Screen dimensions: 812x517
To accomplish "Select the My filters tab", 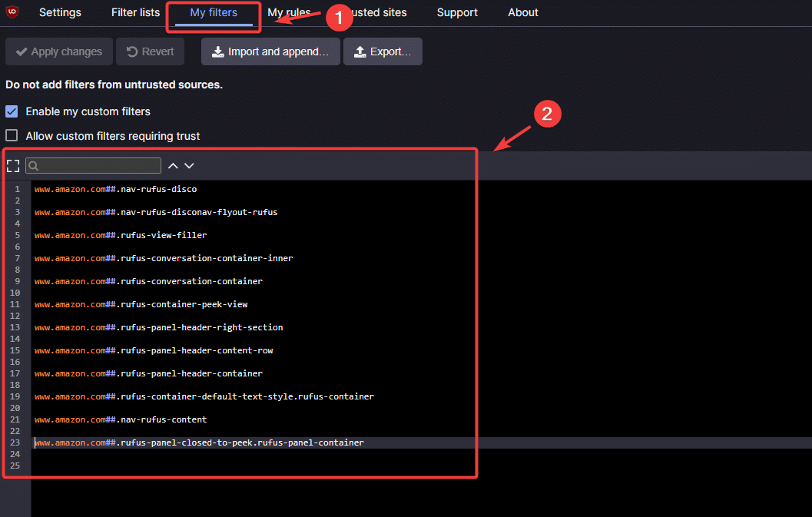I will (214, 12).
